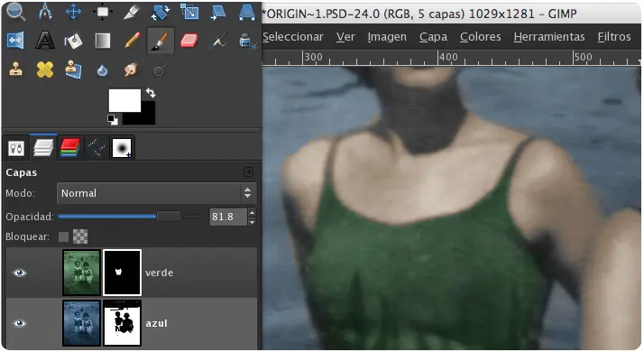This screenshot has height=352, width=644.
Task: Select the Airbrush tool
Action: click(217, 41)
